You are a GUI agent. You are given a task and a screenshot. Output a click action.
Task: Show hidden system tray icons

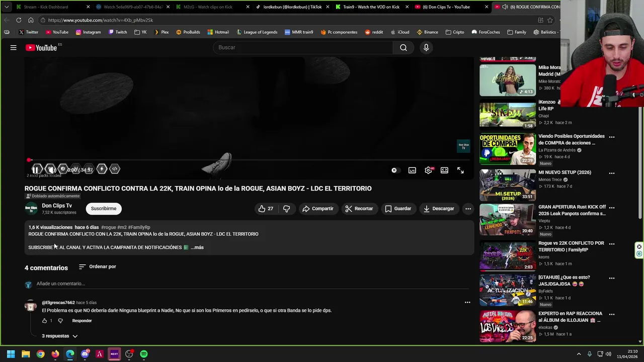579,354
